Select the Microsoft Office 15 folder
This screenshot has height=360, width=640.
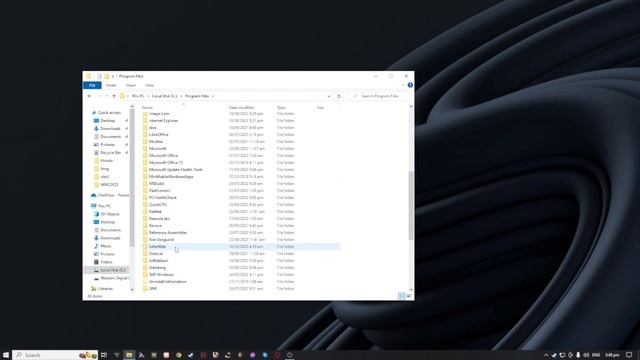[166, 162]
